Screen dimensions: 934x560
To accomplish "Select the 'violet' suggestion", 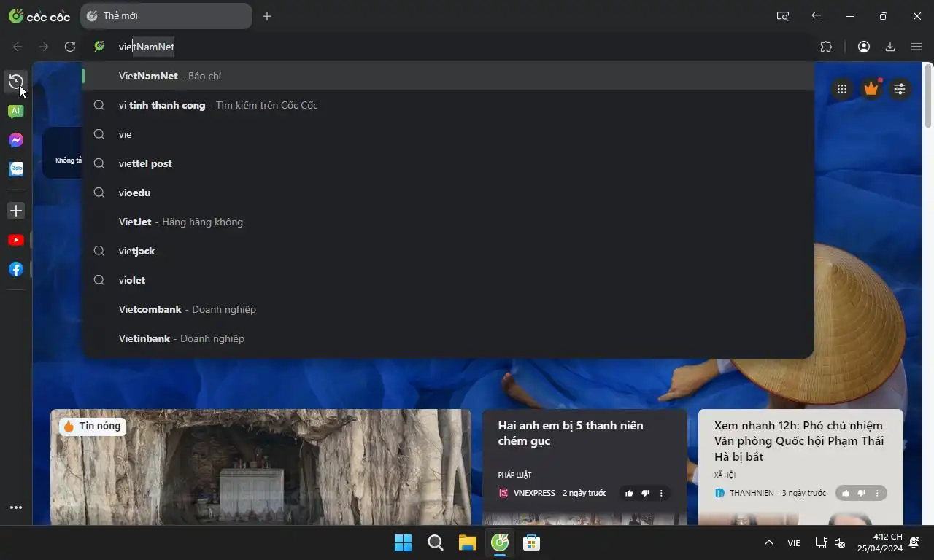I will [448, 280].
